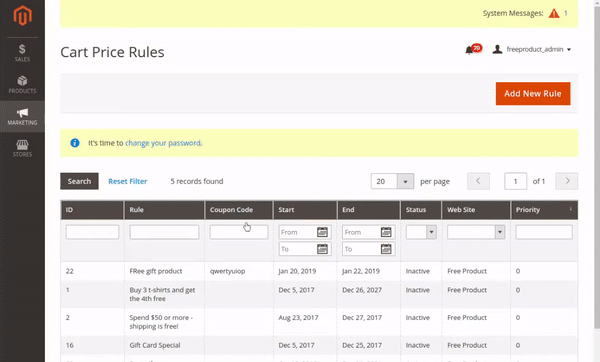Image resolution: width=600 pixels, height=362 pixels.
Task: Open calendar for Start To date
Action: [322, 249]
